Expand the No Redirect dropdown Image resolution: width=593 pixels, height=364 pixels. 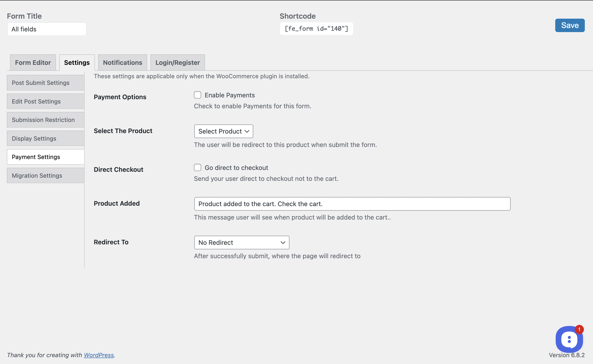242,243
